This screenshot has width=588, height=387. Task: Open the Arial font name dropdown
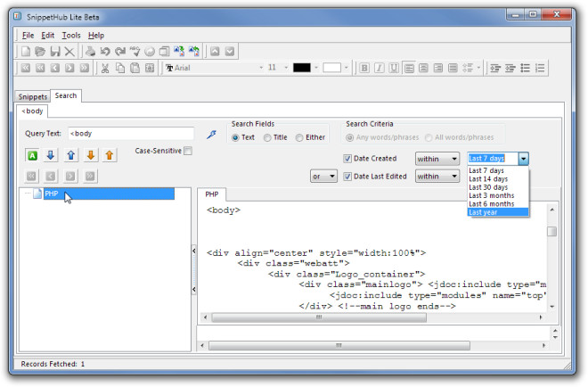click(261, 68)
